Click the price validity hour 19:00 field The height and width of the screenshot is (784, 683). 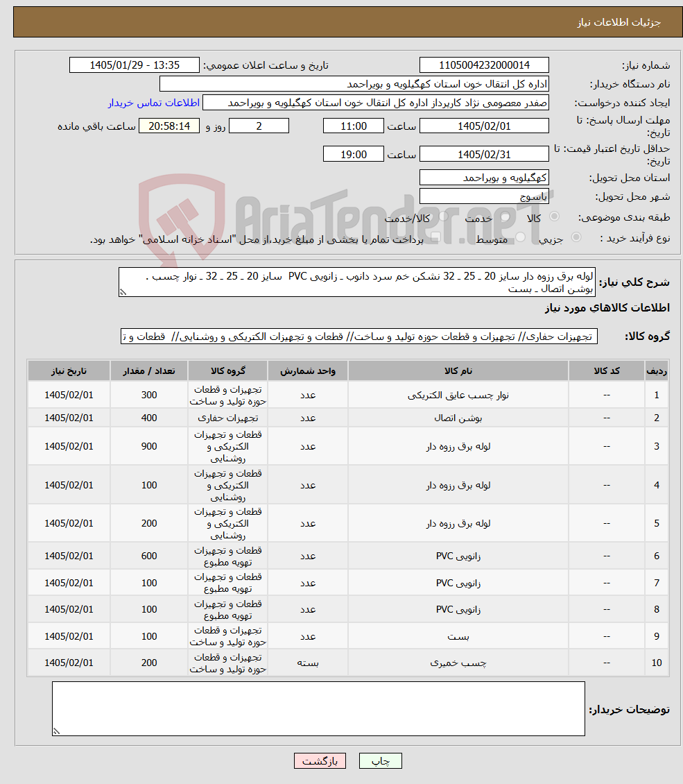354,154
